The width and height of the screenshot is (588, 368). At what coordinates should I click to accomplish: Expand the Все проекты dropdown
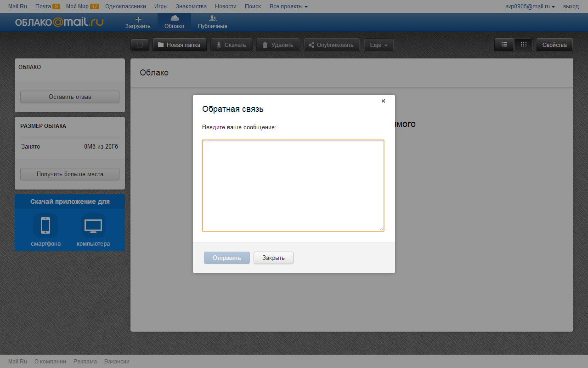click(288, 6)
